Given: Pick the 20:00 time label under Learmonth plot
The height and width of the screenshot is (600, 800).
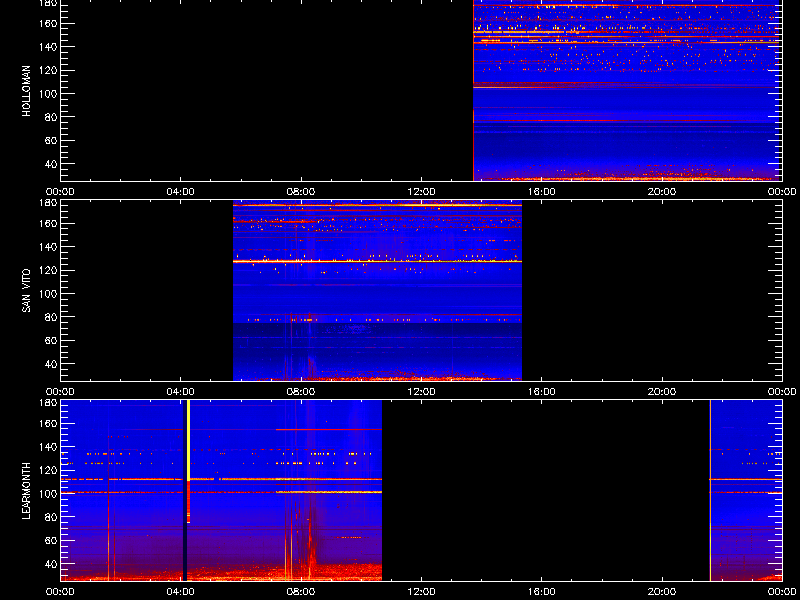Looking at the screenshot, I should click(x=662, y=592).
